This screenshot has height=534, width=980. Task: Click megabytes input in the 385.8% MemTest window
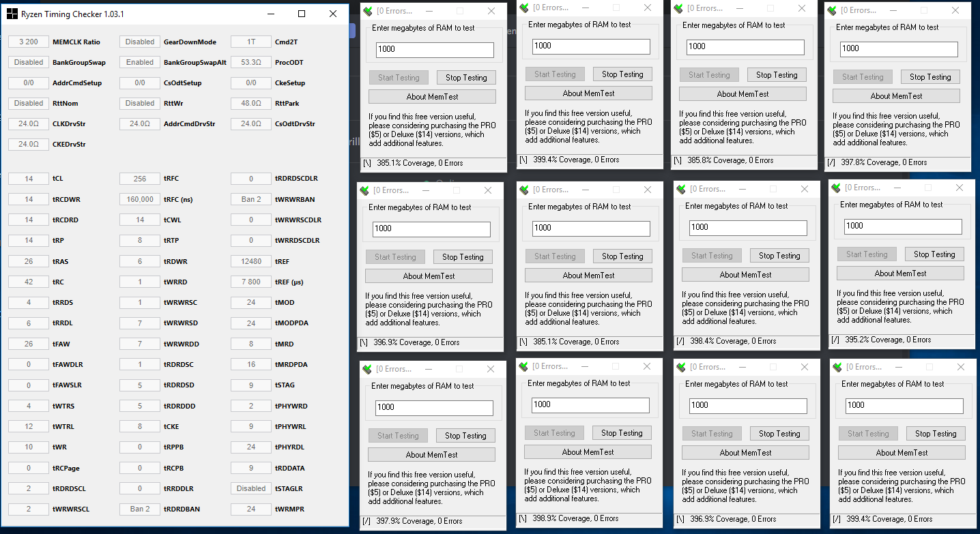click(x=745, y=47)
